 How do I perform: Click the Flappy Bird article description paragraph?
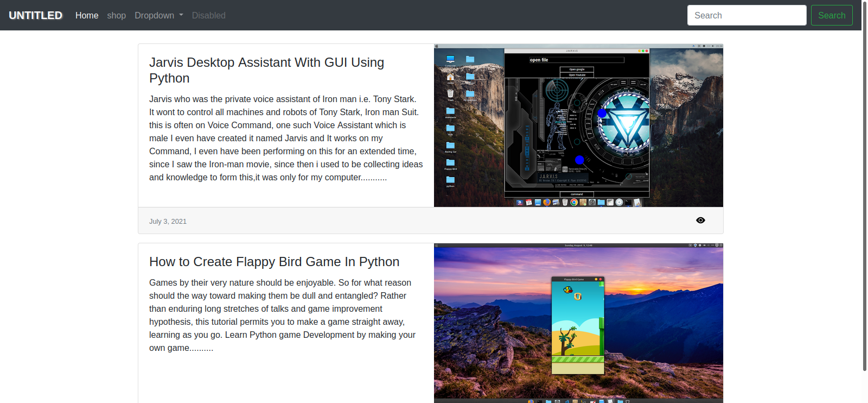point(282,316)
